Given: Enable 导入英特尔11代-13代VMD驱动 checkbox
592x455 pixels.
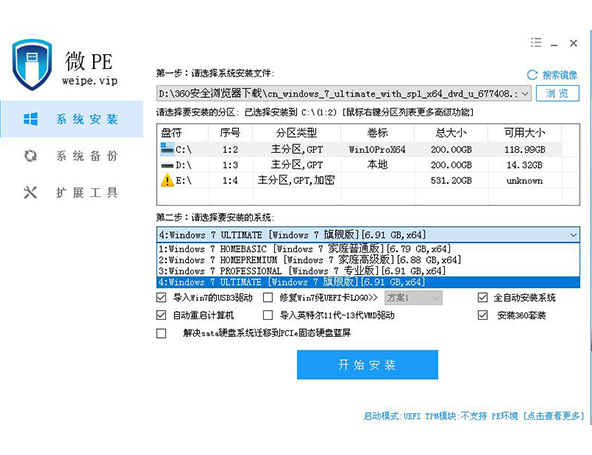Looking at the screenshot, I should pos(268,315).
